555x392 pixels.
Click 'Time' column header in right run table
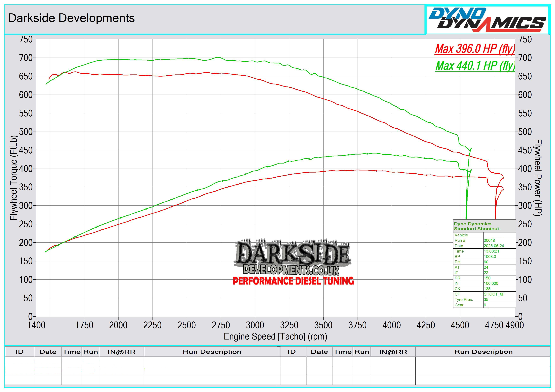coord(343,352)
